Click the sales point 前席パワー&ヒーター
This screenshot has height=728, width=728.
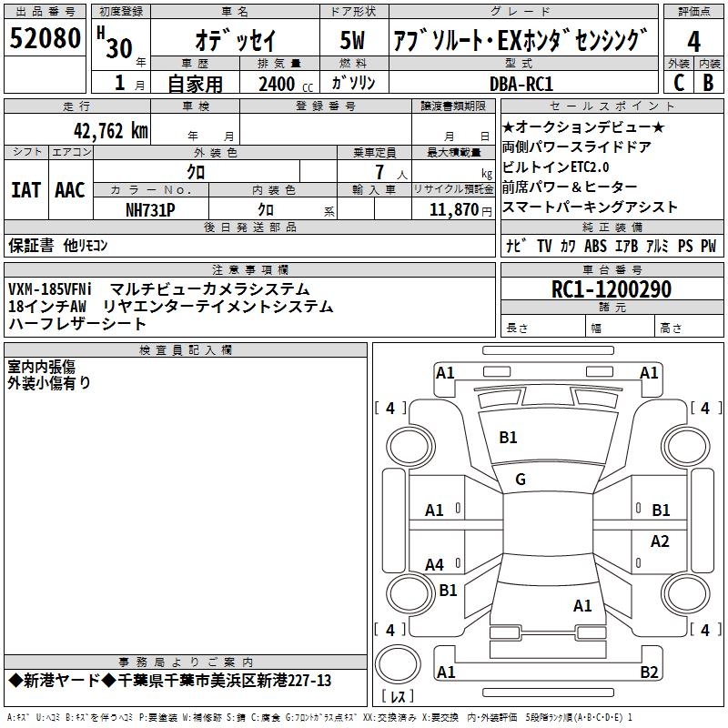point(570,187)
